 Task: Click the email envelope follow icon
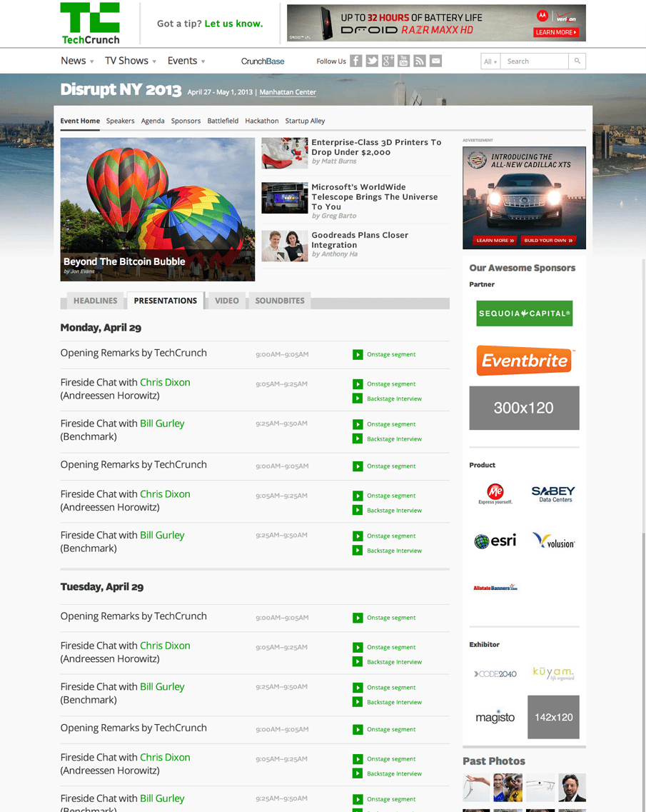tap(436, 61)
